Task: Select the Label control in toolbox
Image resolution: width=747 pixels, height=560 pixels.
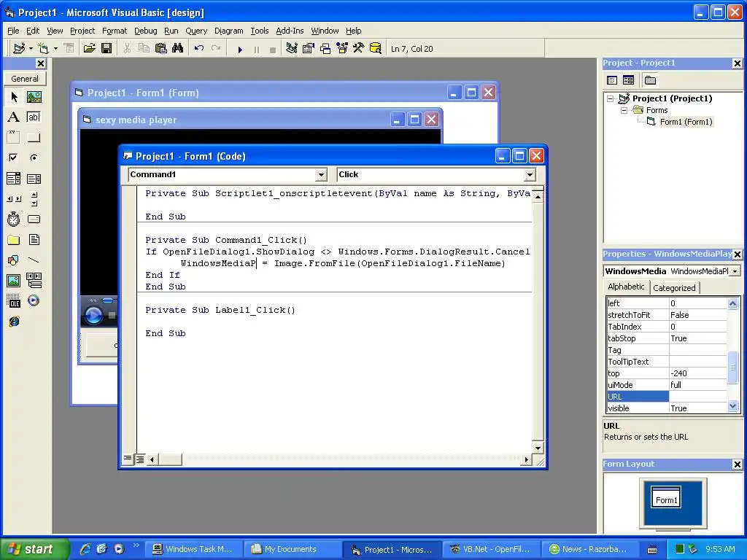Action: tap(14, 117)
